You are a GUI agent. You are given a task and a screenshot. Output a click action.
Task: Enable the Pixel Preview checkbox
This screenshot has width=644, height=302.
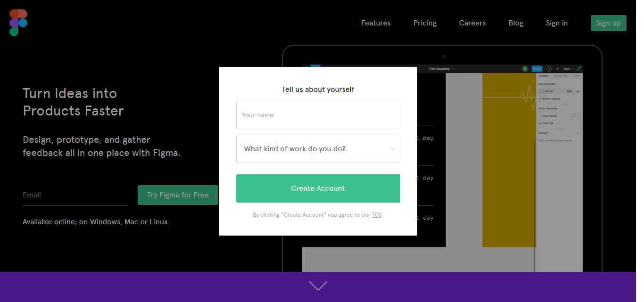[540, 116]
